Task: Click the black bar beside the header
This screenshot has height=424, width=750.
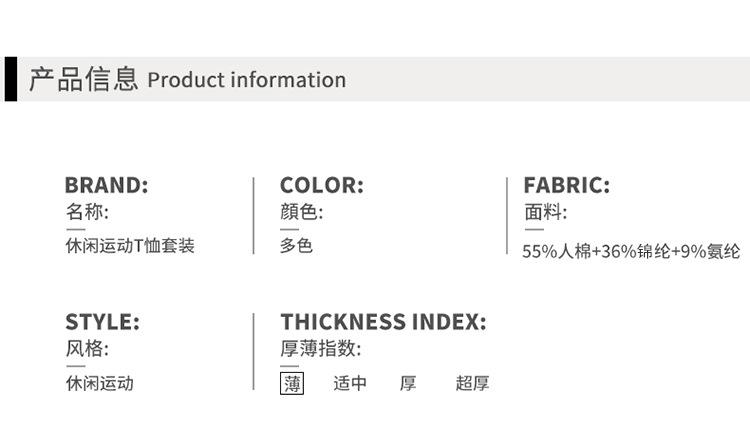Action: tap(10, 79)
